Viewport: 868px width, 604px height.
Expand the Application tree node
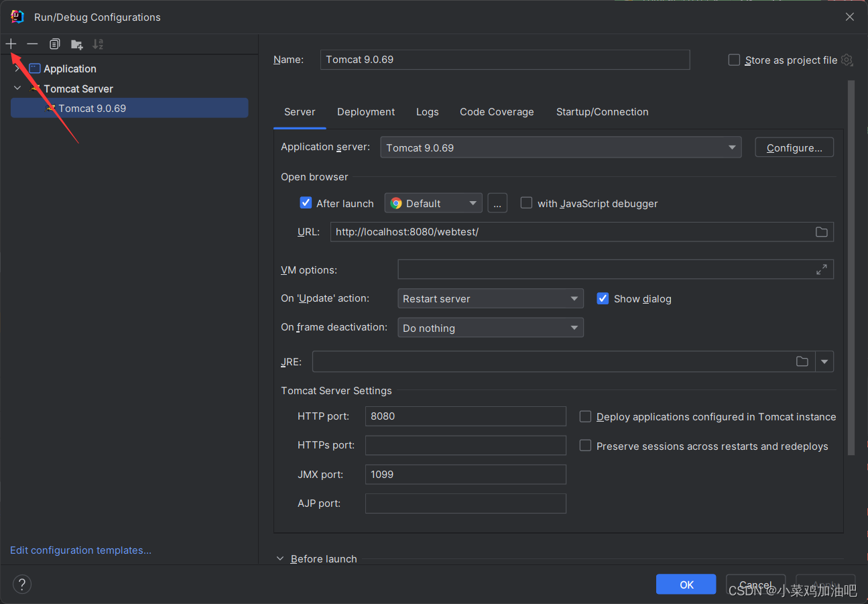click(17, 68)
